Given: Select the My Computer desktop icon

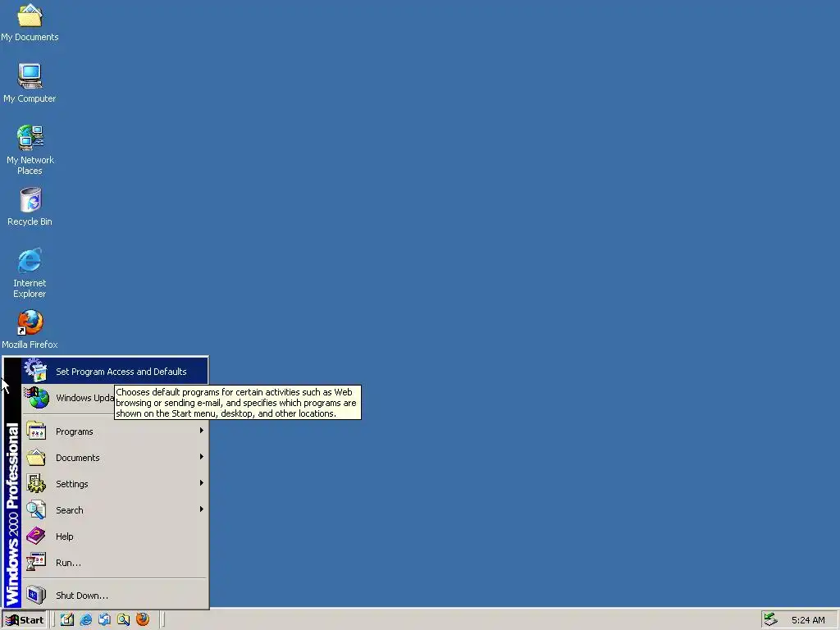Looking at the screenshot, I should (30, 83).
